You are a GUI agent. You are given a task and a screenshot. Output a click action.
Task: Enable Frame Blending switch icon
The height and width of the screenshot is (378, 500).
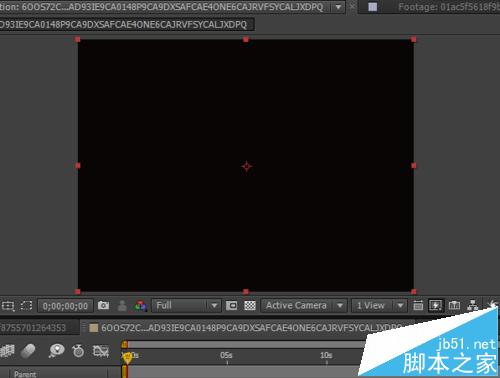click(x=7, y=351)
